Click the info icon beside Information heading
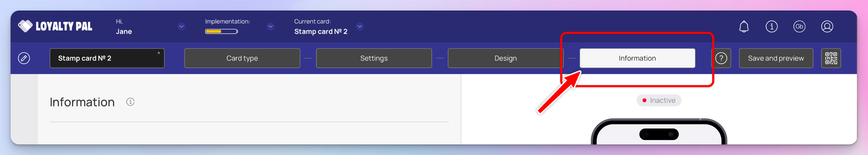Screen dimensions: 868x155 click(130, 102)
